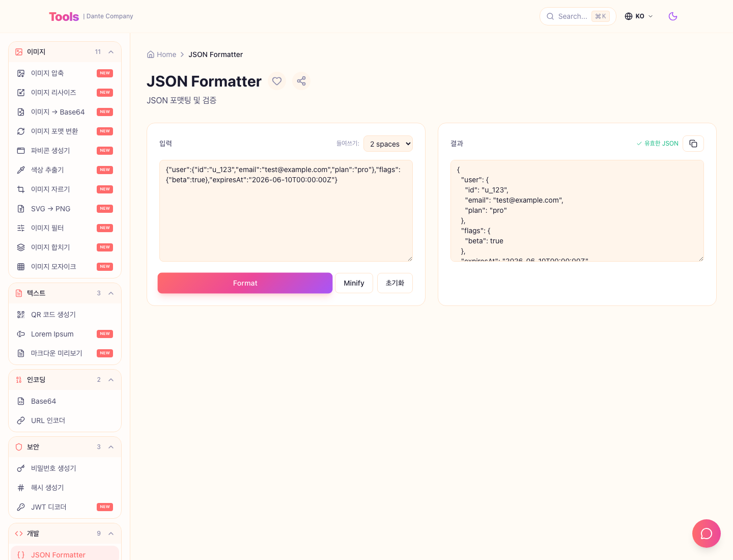Click the 보안 category shield icon
This screenshot has width=733, height=560.
tap(19, 447)
